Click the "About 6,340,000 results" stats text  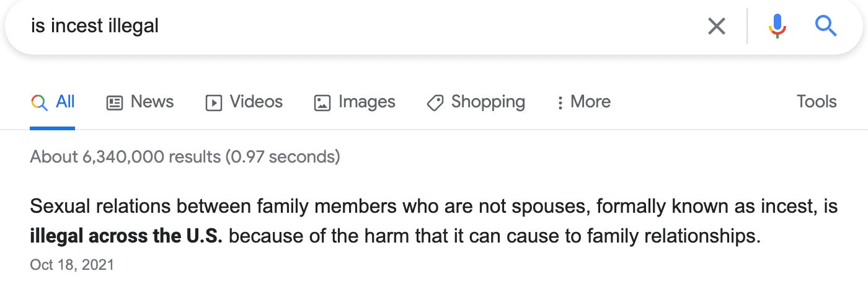point(185,156)
